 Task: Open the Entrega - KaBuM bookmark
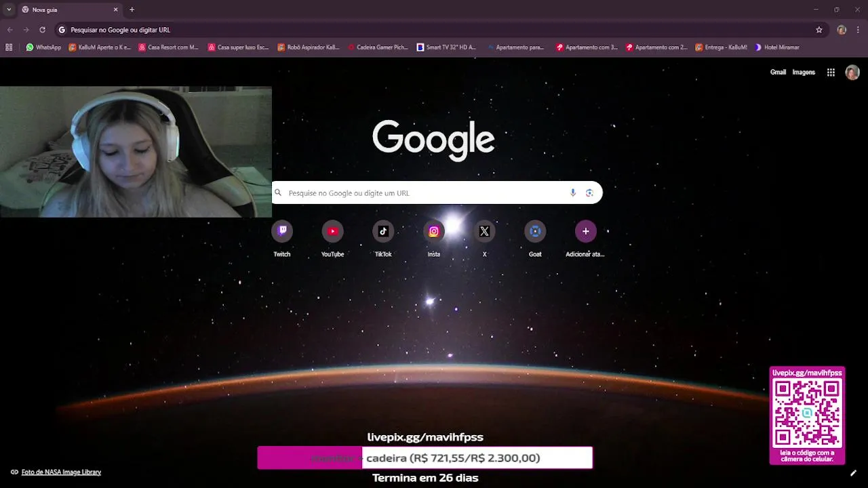point(722,47)
